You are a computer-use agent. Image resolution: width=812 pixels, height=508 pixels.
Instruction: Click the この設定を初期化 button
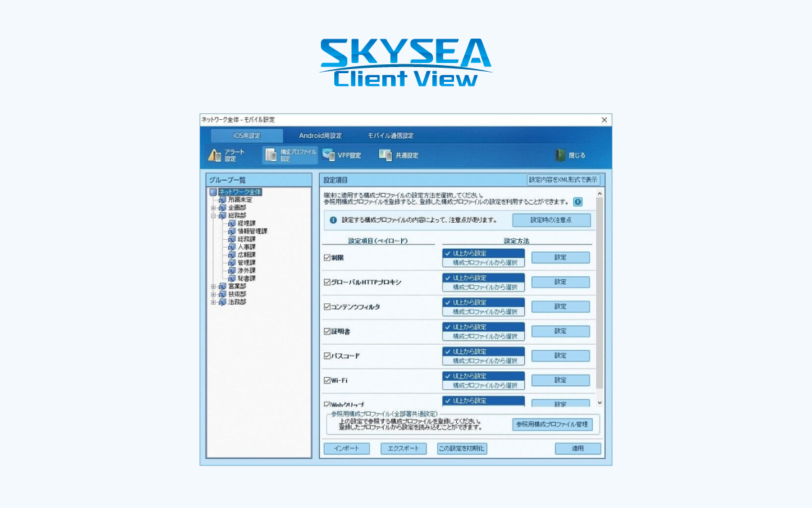[462, 448]
